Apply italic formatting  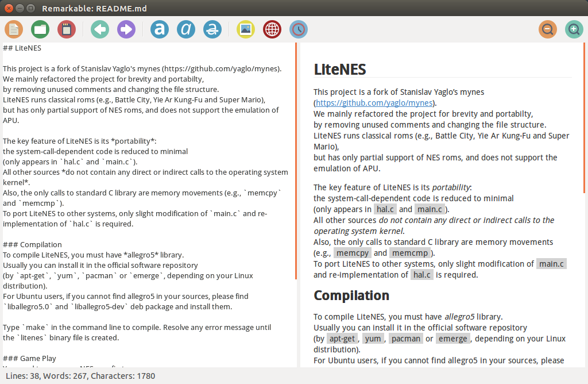click(185, 29)
